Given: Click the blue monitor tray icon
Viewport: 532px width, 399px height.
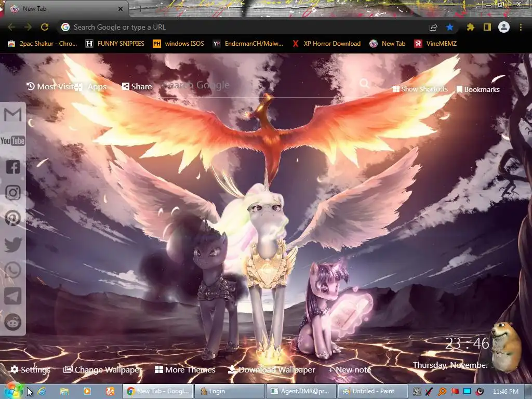Looking at the screenshot, I should click(467, 392).
